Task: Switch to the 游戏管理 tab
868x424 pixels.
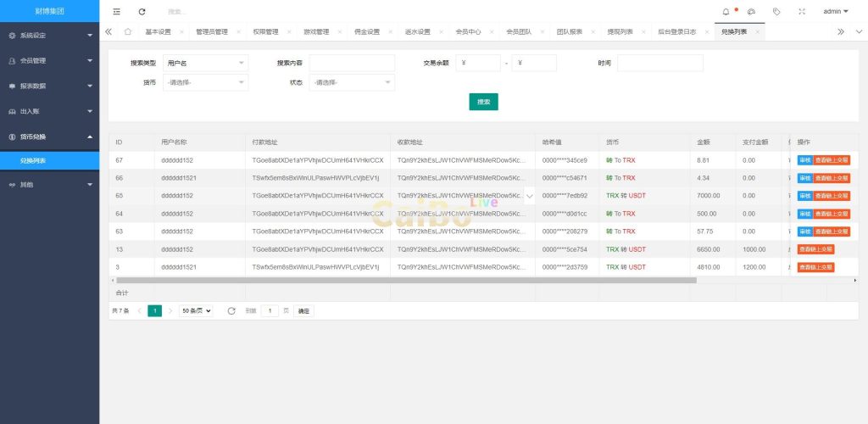Action: [316, 31]
